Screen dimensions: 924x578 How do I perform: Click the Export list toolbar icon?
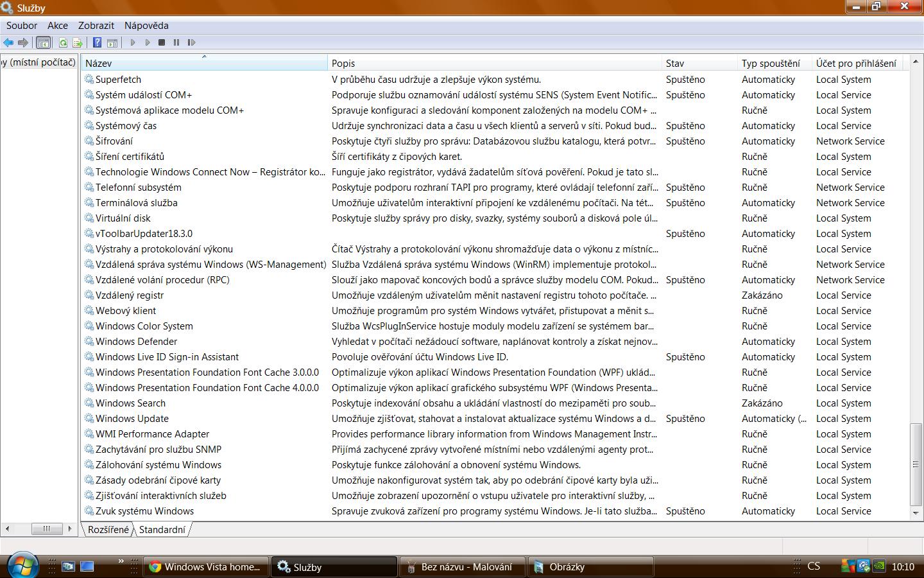coord(78,42)
